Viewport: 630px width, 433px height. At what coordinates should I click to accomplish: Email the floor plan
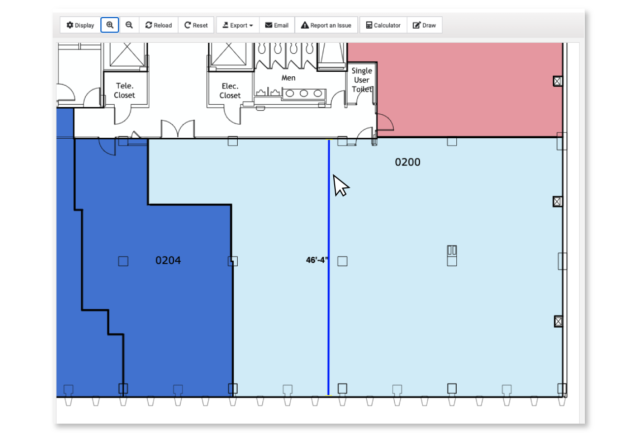(x=277, y=25)
